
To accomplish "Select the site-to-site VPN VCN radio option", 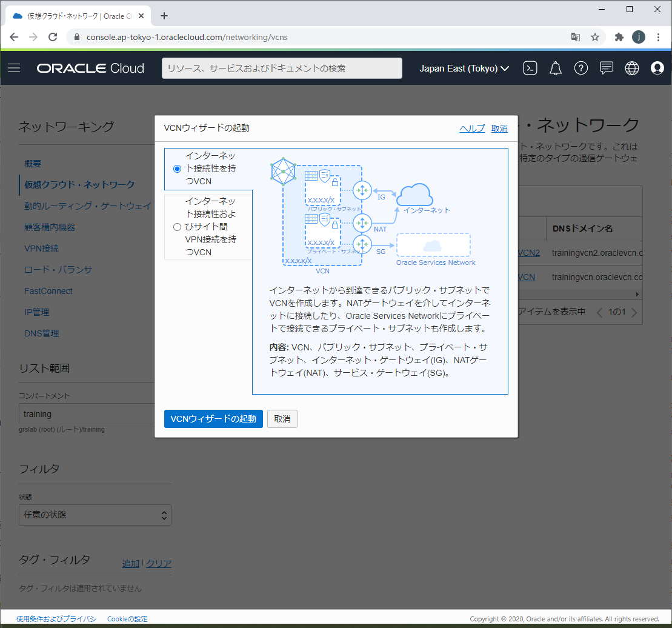I will tap(177, 227).
